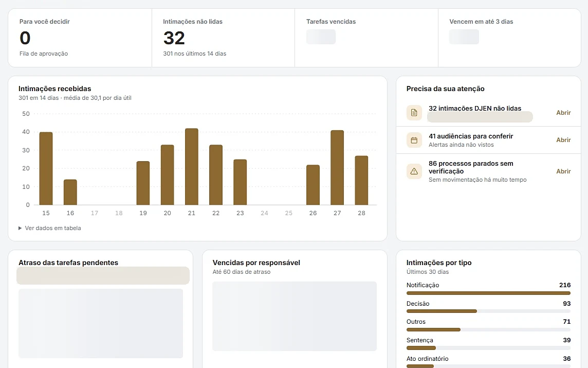
Task: Click the chart bar for day 22
Action: [216, 174]
